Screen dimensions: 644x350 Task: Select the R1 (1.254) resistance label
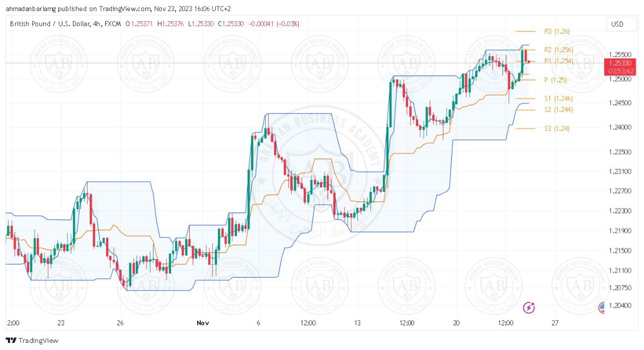(x=558, y=61)
